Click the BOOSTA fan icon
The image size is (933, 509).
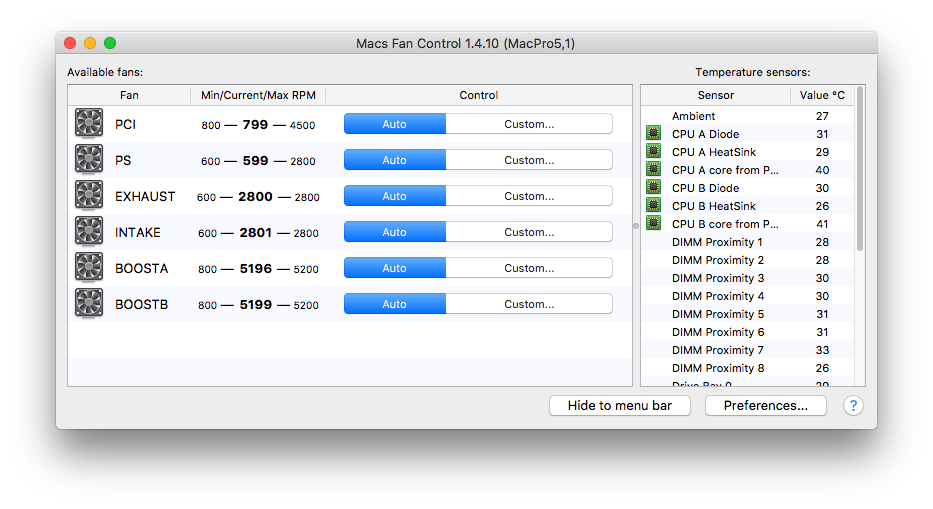89,267
